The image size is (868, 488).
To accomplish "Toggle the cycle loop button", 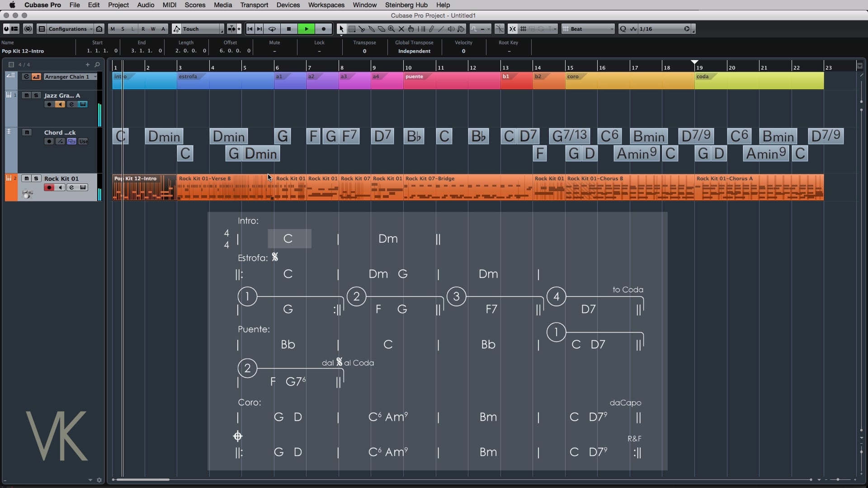I will pos(272,29).
